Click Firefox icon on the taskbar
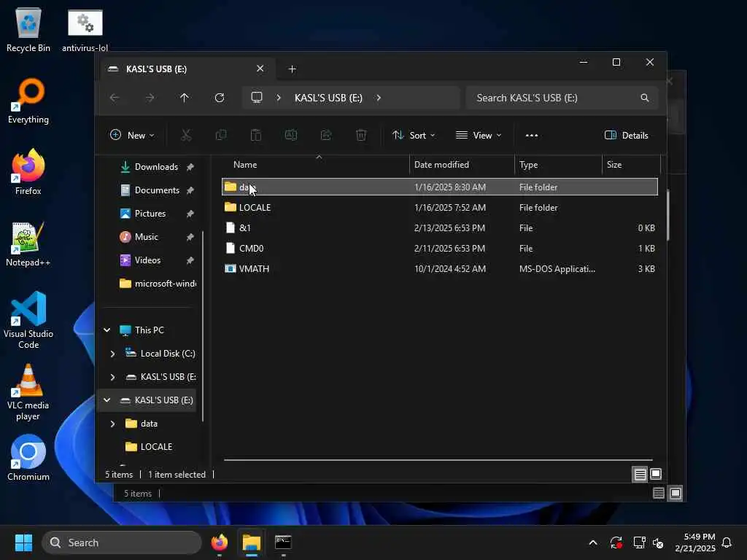Screen dimensions: 747x560 (219, 542)
